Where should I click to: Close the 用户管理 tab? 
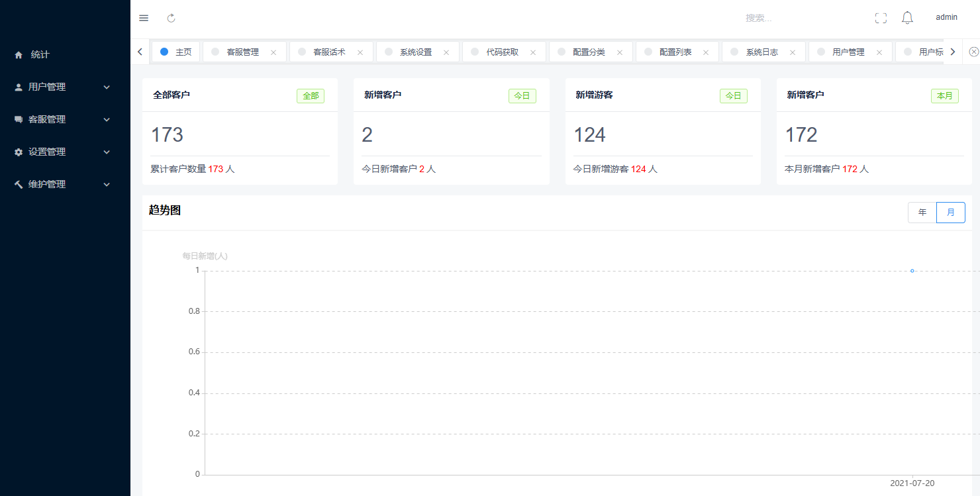879,52
